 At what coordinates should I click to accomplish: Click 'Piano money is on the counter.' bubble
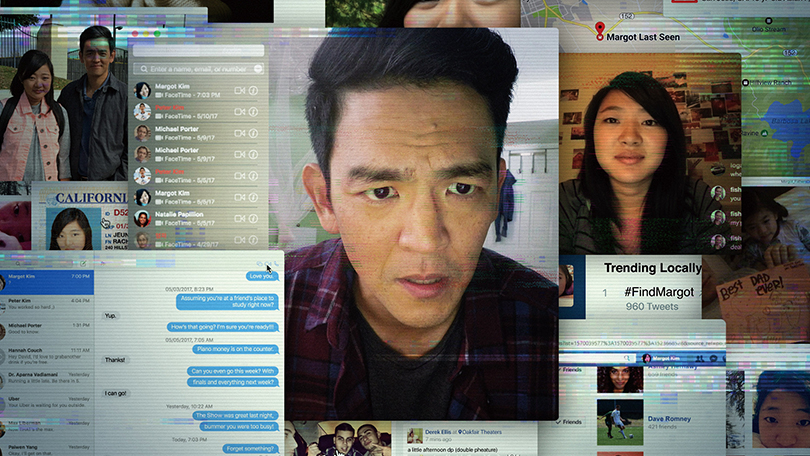(236, 349)
